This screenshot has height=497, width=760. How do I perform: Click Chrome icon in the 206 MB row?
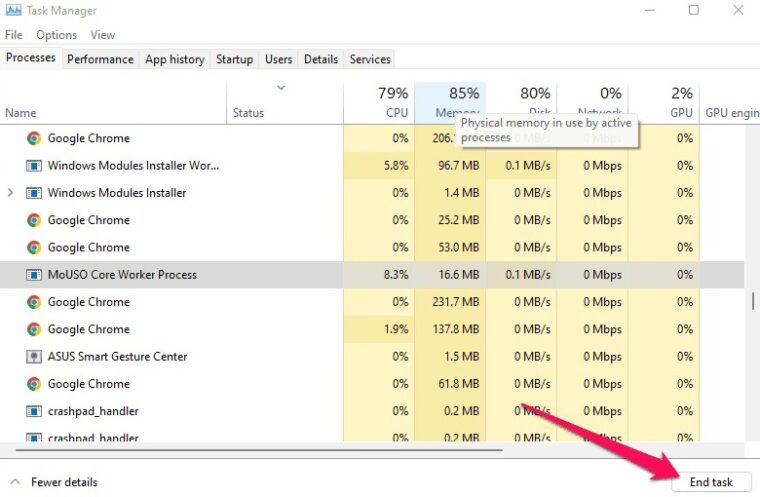point(33,138)
